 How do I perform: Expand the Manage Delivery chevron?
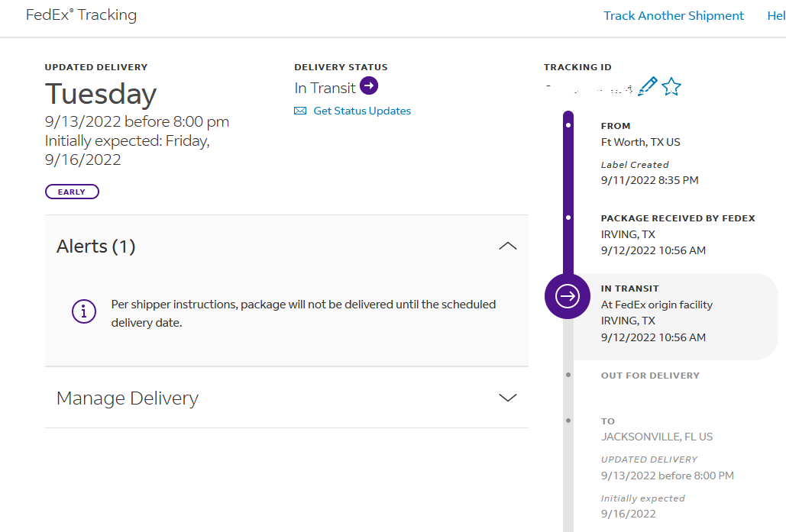point(507,398)
